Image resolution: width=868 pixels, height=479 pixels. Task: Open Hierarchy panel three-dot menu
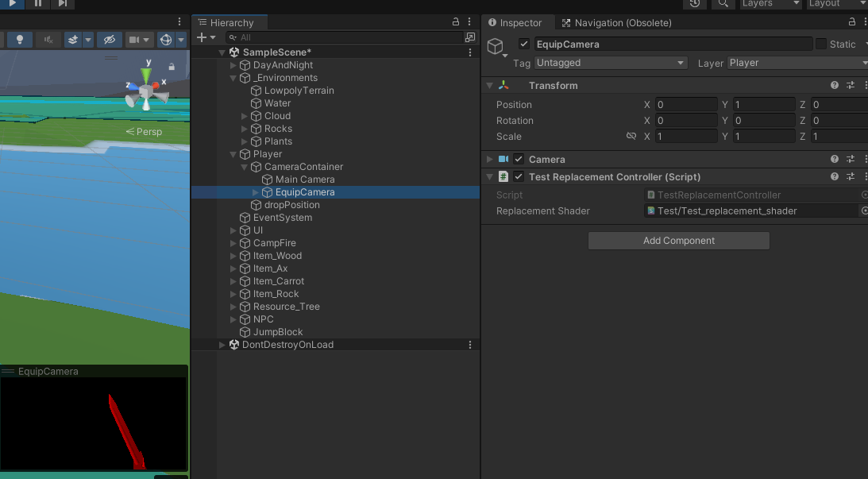tap(469, 21)
